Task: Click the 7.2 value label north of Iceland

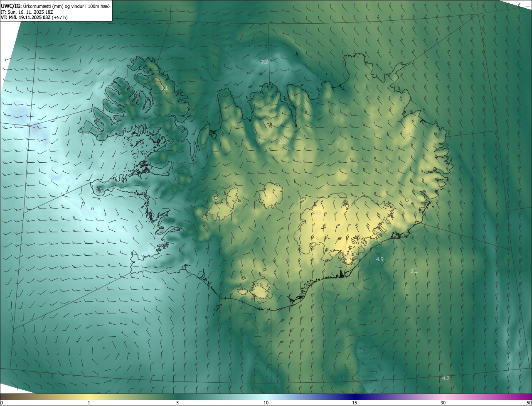Action: click(264, 62)
